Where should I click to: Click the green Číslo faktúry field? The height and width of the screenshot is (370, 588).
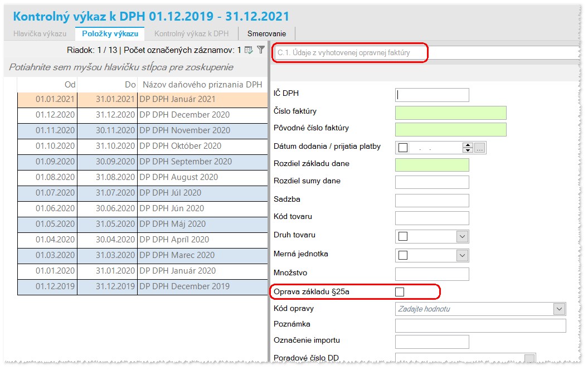451,113
